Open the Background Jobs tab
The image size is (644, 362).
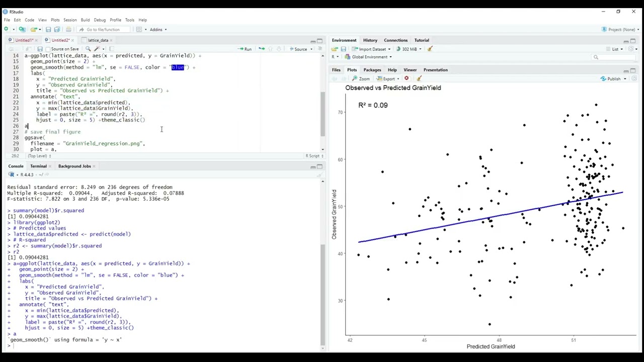click(74, 166)
